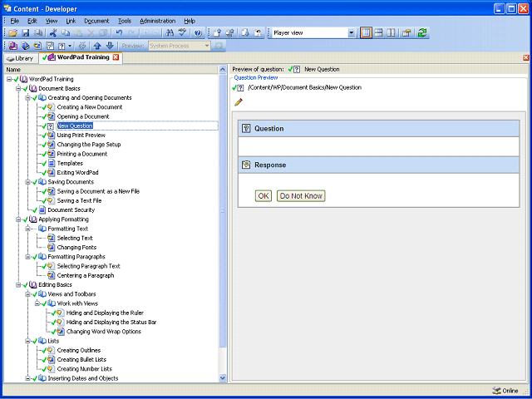Click the Save All toolbar icon

coord(38,33)
